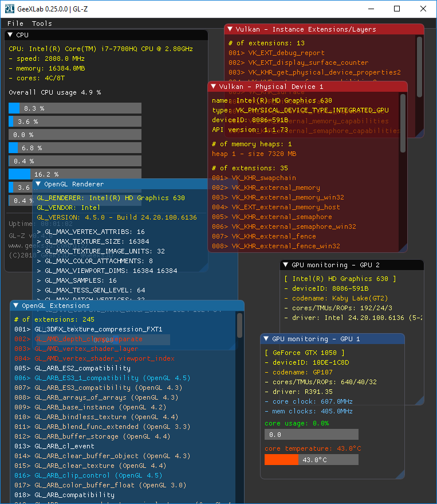The height and width of the screenshot is (504, 437).
Task: Click the GL_RENDERER Intel HD Graphics 630 line
Action: click(111, 198)
